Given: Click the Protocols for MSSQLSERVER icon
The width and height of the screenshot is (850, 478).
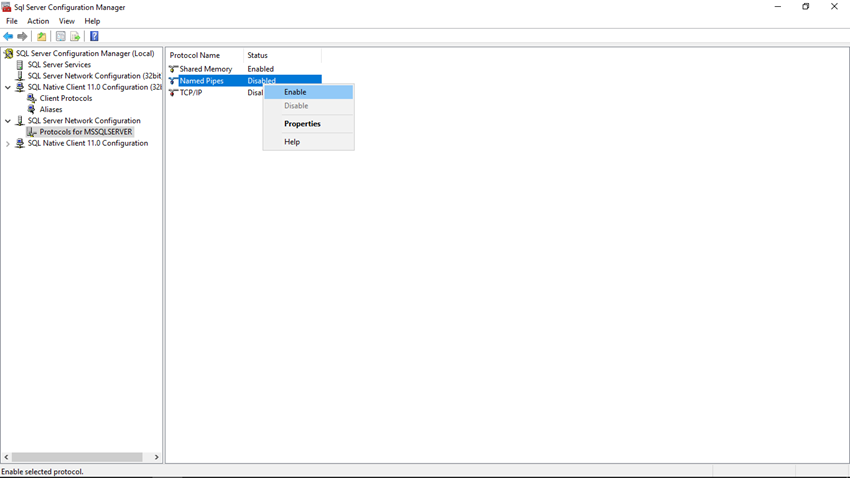Looking at the screenshot, I should (x=31, y=132).
